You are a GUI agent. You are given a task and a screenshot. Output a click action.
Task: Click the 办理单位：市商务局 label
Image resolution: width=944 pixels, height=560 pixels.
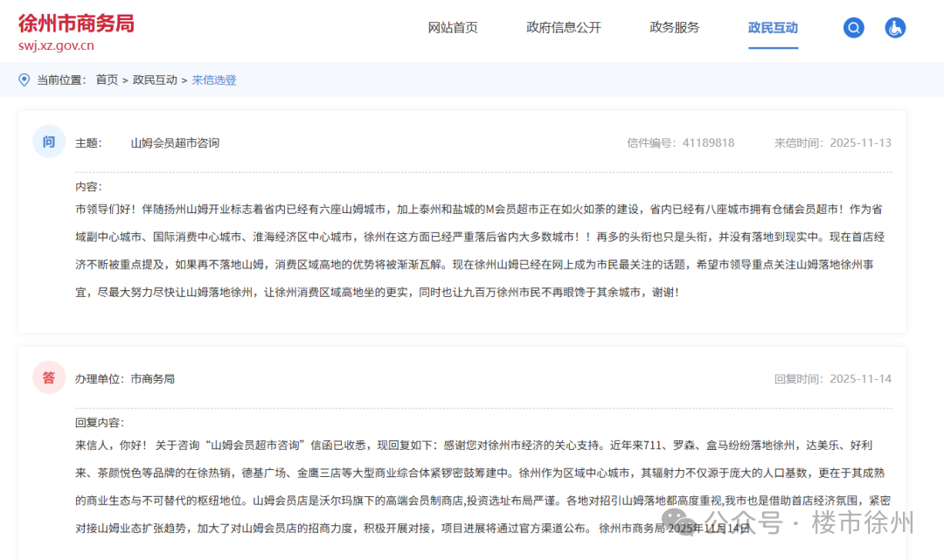(x=125, y=379)
